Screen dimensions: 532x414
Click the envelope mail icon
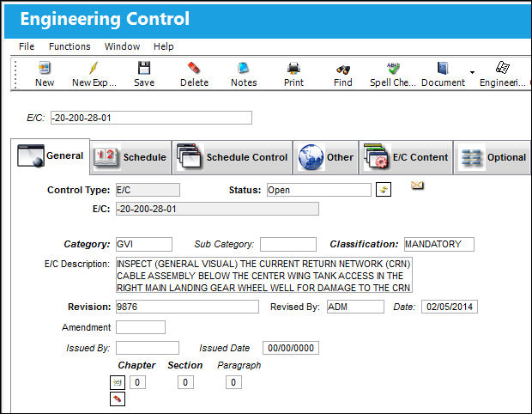(x=417, y=186)
